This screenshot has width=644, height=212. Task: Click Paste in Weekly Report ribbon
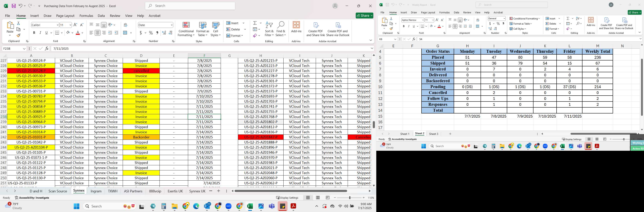tap(384, 23)
